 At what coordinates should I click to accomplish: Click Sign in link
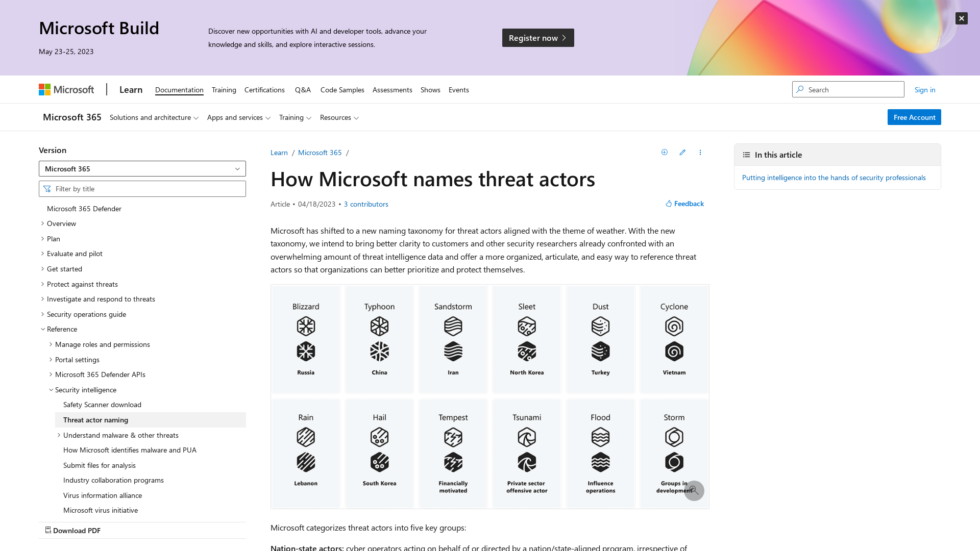coord(925,90)
